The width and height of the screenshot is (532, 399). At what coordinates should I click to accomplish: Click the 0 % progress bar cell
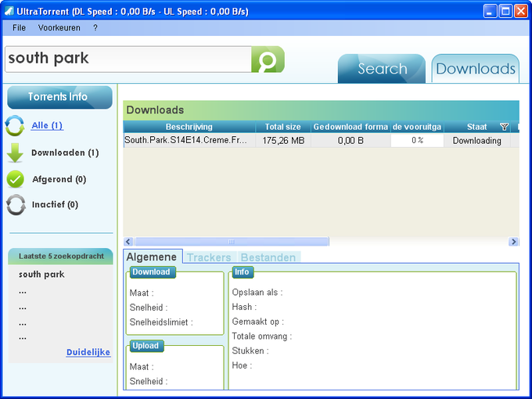[x=417, y=141]
